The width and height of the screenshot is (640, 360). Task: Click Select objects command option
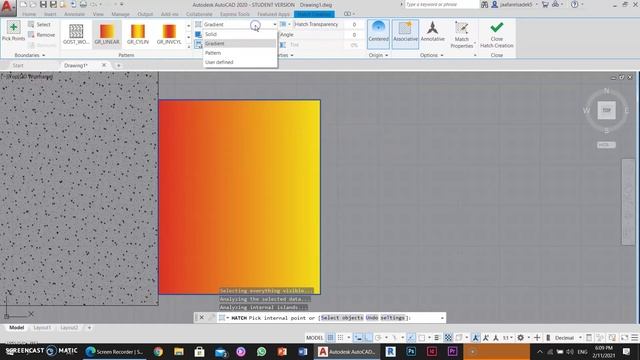(342, 318)
